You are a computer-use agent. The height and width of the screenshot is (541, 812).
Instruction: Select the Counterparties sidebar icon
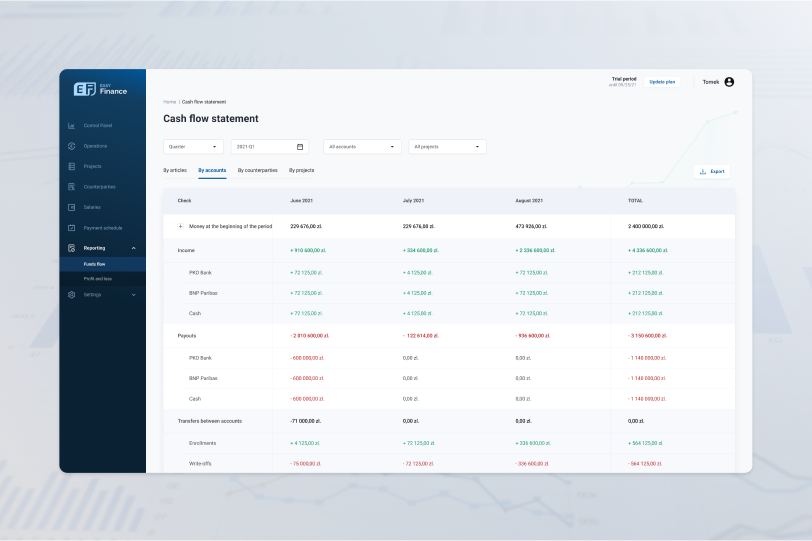[x=71, y=187]
